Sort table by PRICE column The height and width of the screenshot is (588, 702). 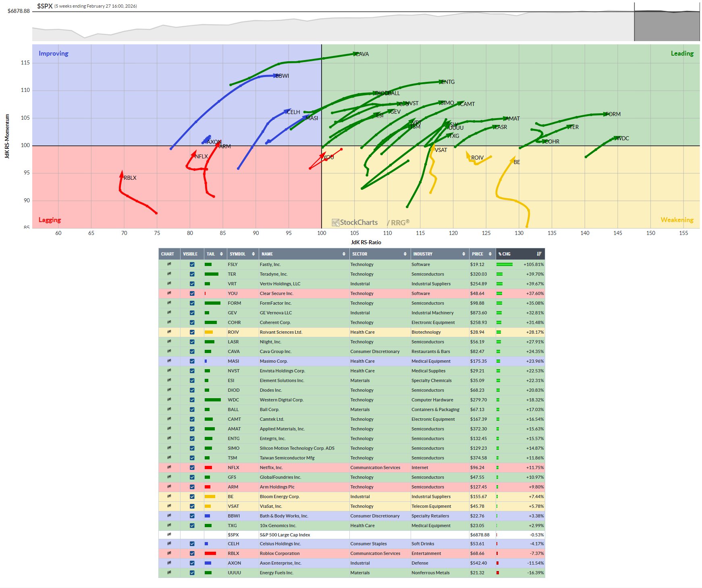482,254
